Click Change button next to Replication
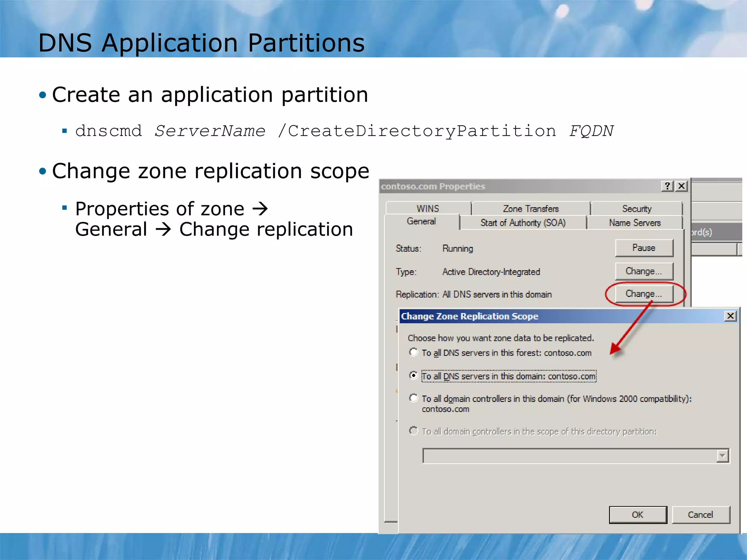 [x=644, y=293]
